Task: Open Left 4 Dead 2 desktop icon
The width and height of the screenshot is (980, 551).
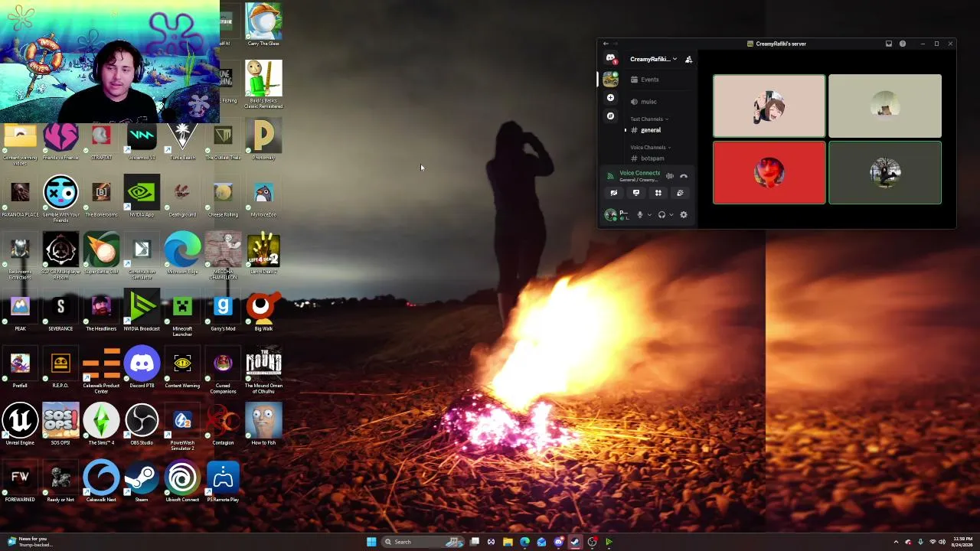Action: pos(263,253)
